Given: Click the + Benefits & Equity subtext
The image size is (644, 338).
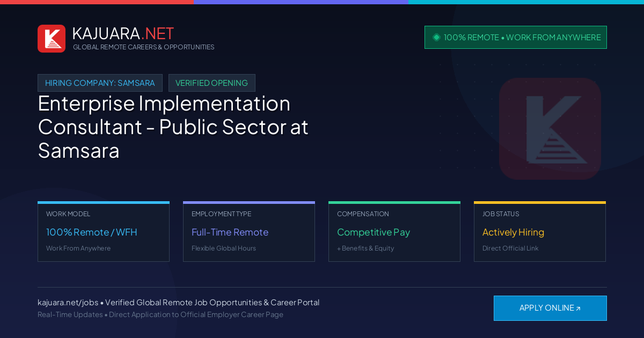Looking at the screenshot, I should pyautogui.click(x=365, y=248).
